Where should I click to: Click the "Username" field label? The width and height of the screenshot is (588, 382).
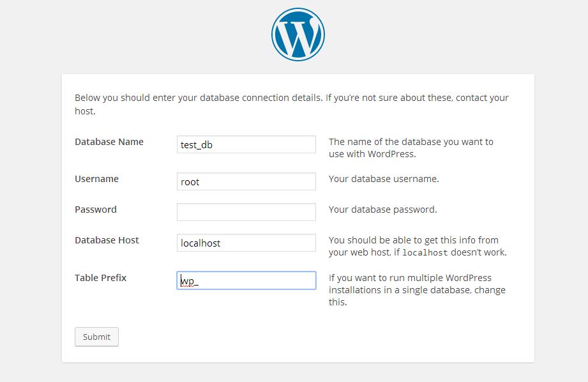click(96, 179)
